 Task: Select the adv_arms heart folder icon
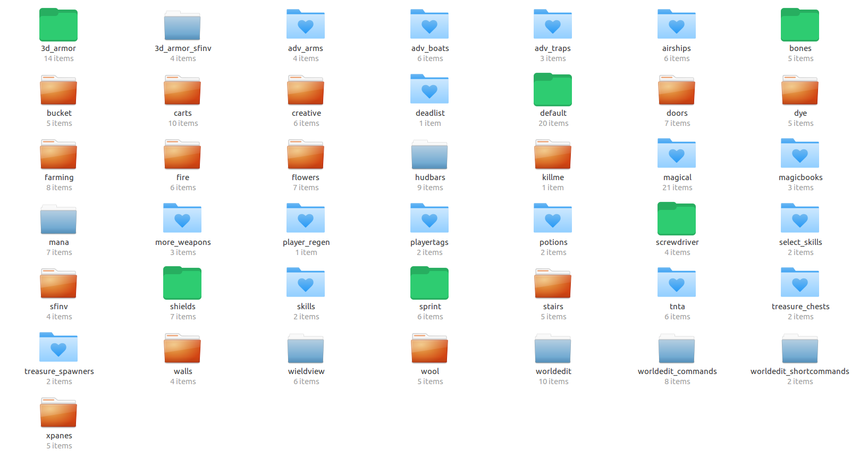click(x=306, y=24)
